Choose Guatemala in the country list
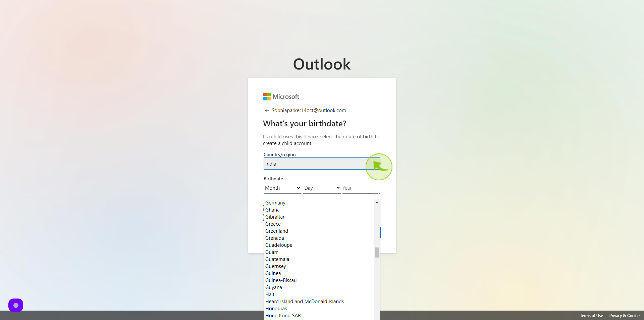 [x=319, y=259]
